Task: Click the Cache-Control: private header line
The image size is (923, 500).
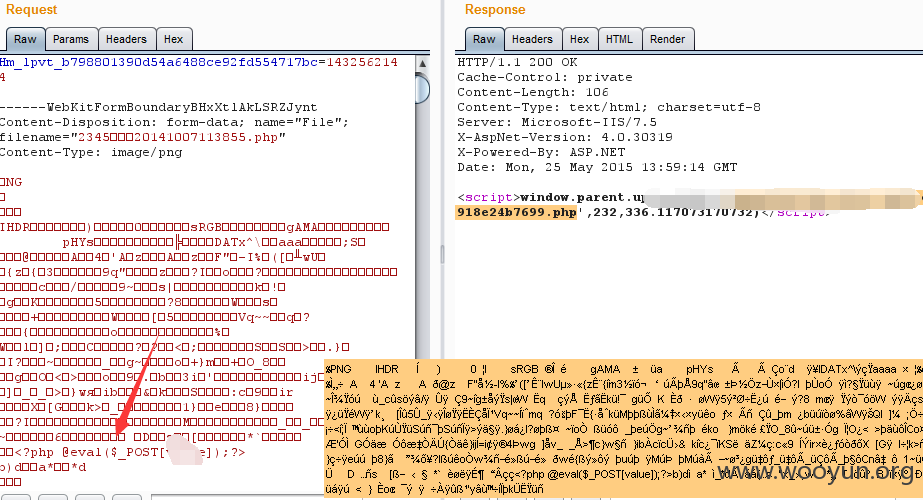Action: 544,77
